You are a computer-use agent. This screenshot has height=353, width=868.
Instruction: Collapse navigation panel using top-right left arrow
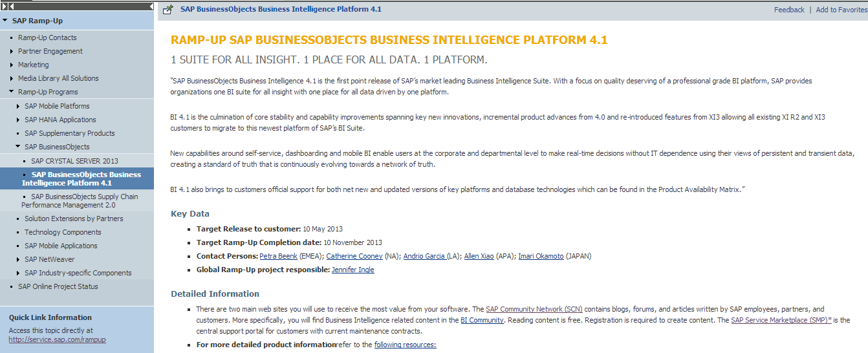coord(150,6)
